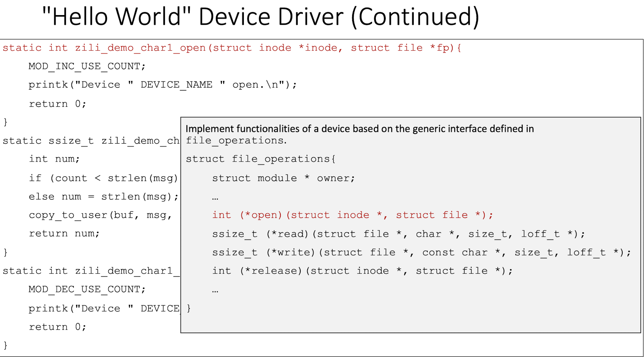Image resolution: width=644 pixels, height=357 pixels.
Task: Click the first "return 0;" line
Action: click(57, 104)
